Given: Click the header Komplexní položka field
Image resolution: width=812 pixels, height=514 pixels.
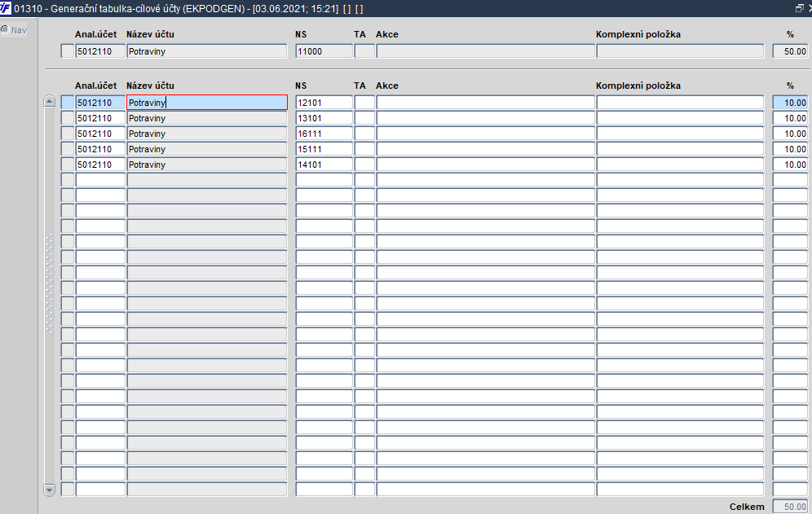Looking at the screenshot, I should click(680, 51).
